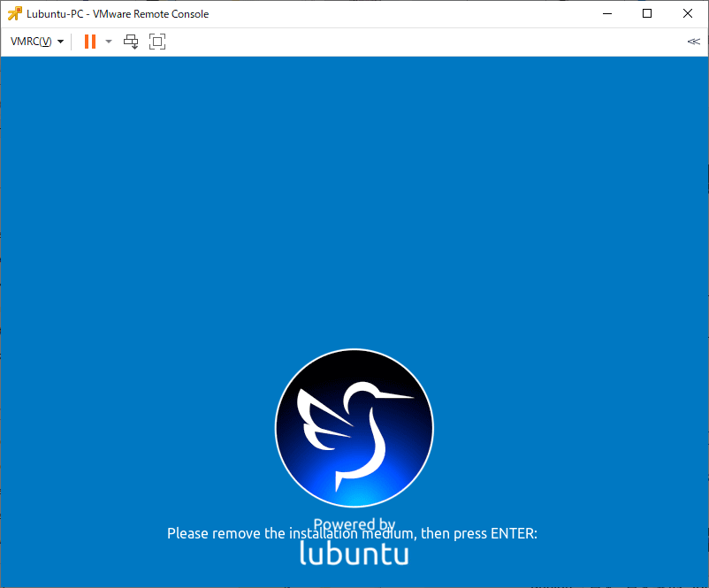Image resolution: width=709 pixels, height=588 pixels.
Task: Collapse the toolbar with the double chevron
Action: point(694,42)
